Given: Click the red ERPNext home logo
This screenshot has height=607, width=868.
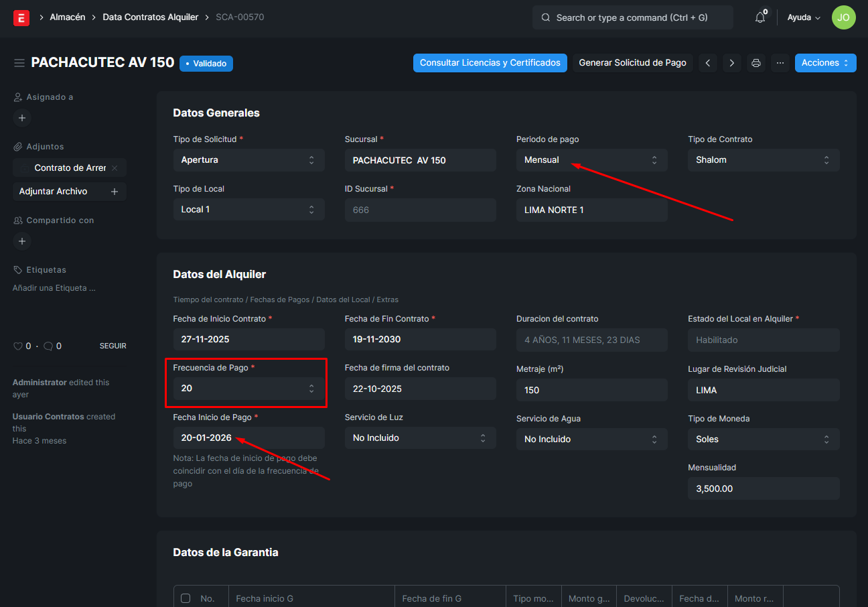Looking at the screenshot, I should point(21,18).
